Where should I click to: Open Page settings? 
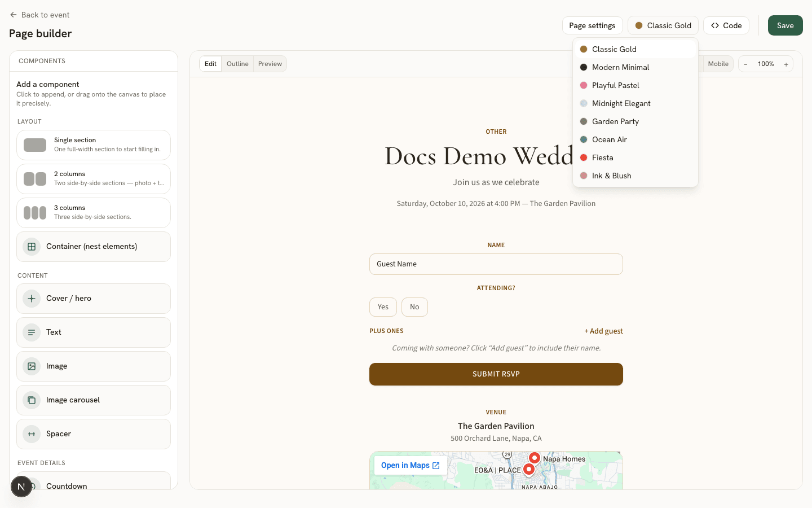point(592,25)
